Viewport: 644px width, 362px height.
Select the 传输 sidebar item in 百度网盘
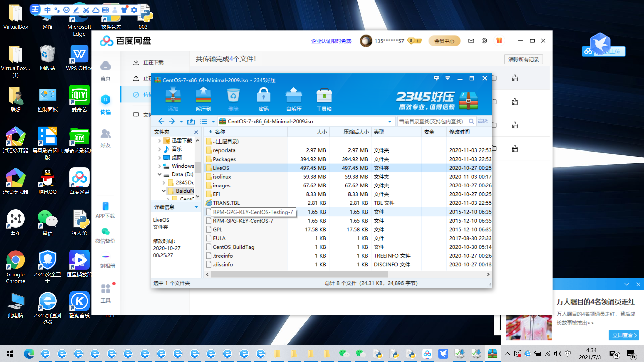pos(105,104)
